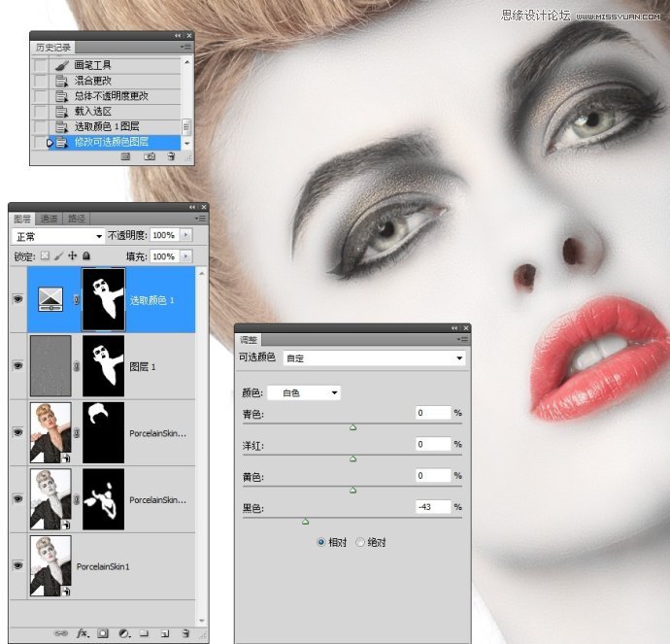Open the 可选颜色 preset dropdown showing 自定
Viewport: 670px width, 644px height.
click(372, 357)
